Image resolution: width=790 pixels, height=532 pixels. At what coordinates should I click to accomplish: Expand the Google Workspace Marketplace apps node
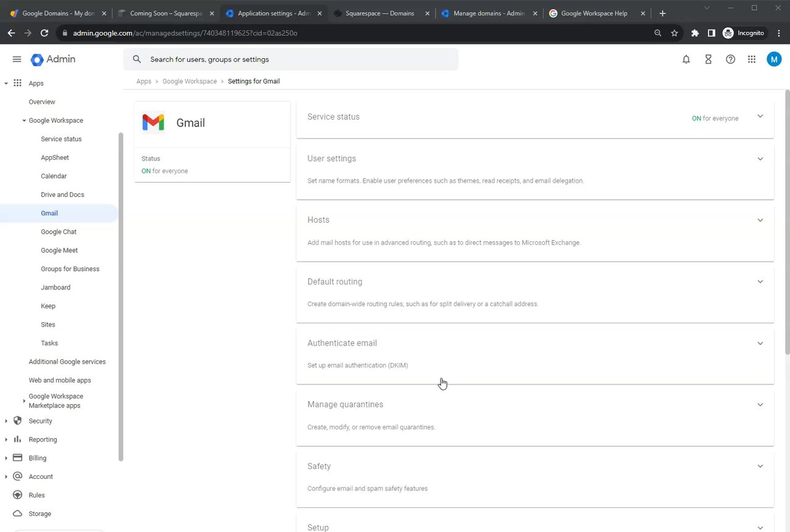[24, 401]
